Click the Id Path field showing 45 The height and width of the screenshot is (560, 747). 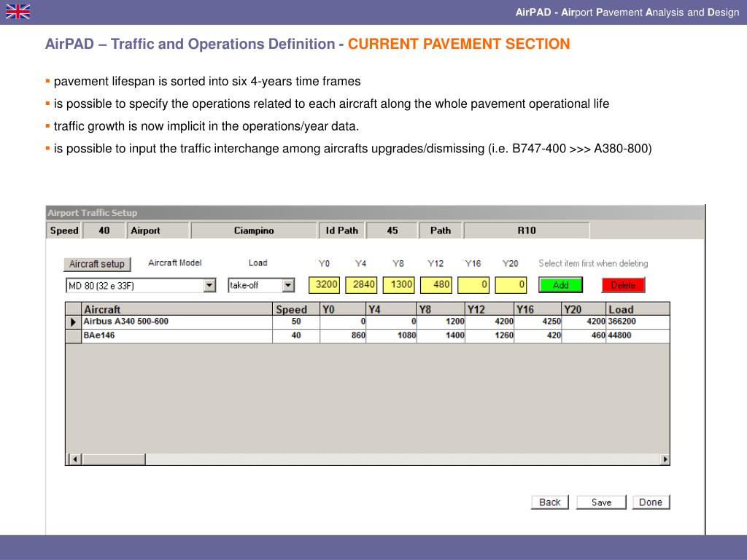click(x=392, y=230)
